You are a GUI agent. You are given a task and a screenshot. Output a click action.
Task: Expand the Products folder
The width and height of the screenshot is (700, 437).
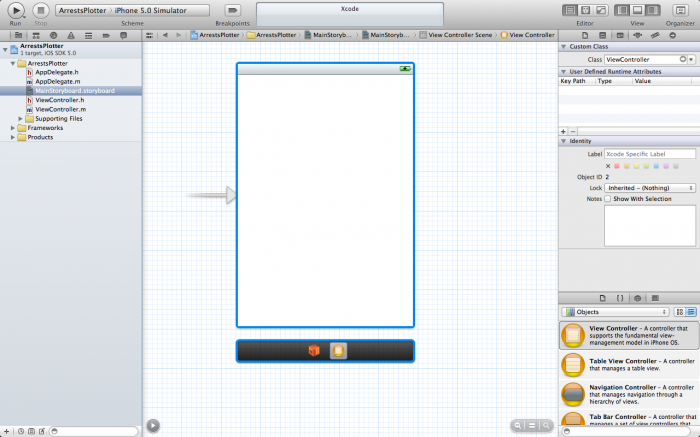pyautogui.click(x=13, y=137)
